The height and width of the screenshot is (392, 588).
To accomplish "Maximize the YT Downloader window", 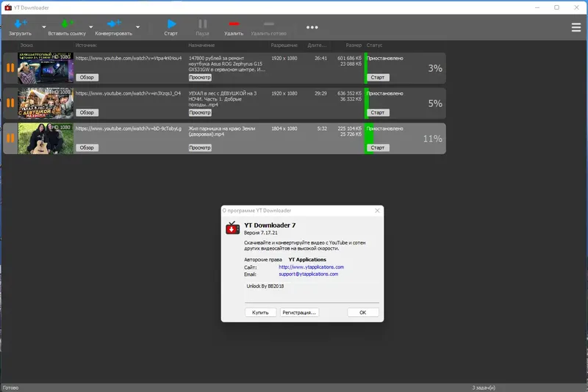I will tap(557, 7).
